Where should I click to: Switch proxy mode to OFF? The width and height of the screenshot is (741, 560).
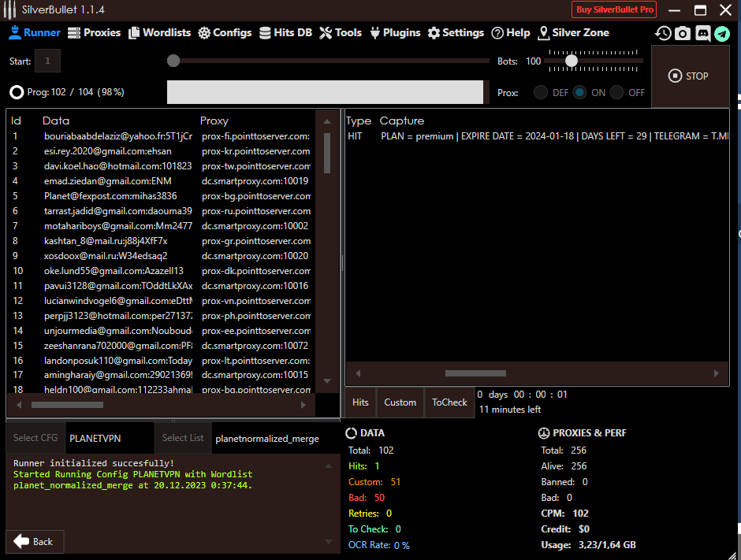pyautogui.click(x=617, y=92)
